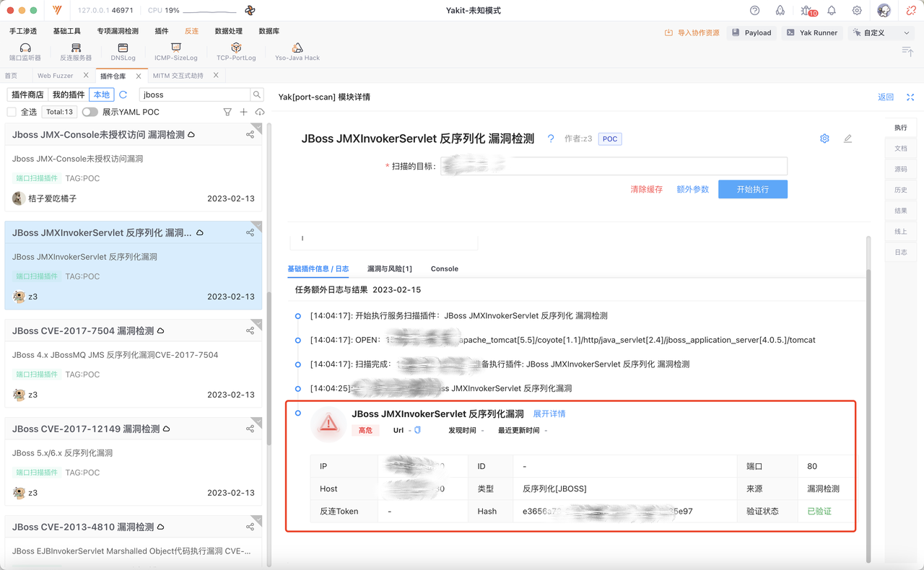Click the jboss plugin search field
924x570 pixels.
point(195,95)
